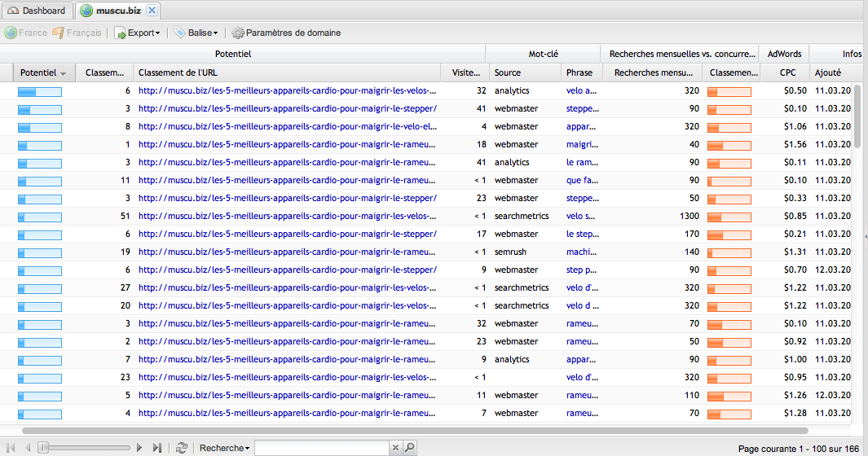The height and width of the screenshot is (456, 868).
Task: Click the page navigation slider handle
Action: (43, 448)
